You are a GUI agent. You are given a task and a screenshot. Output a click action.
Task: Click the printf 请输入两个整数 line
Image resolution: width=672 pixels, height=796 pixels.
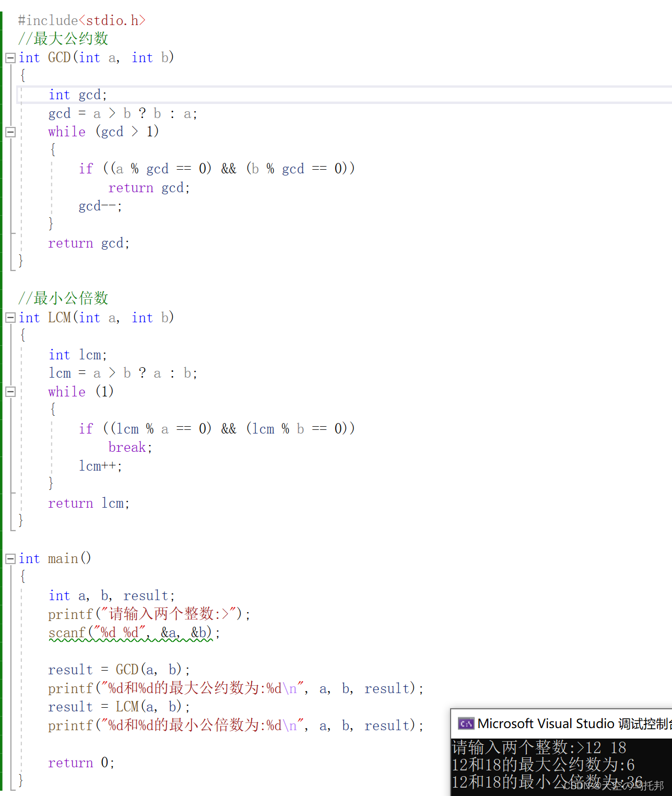pyautogui.click(x=149, y=614)
